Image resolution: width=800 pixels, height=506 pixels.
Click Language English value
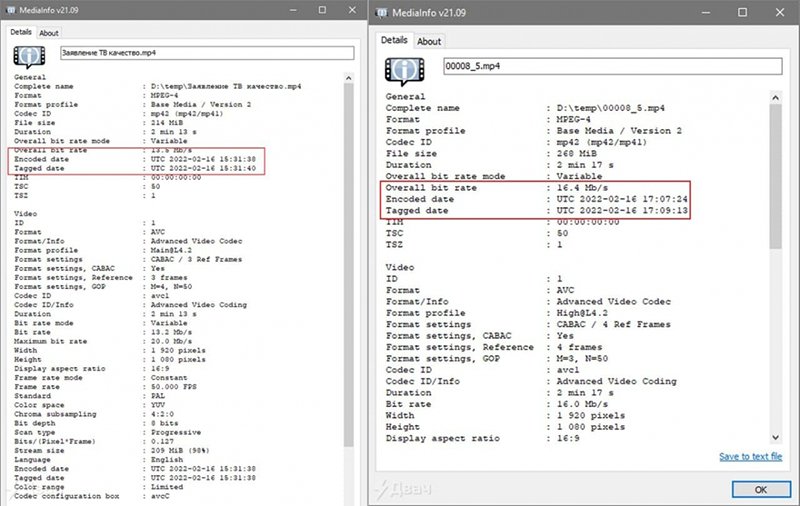pyautogui.click(x=167, y=460)
